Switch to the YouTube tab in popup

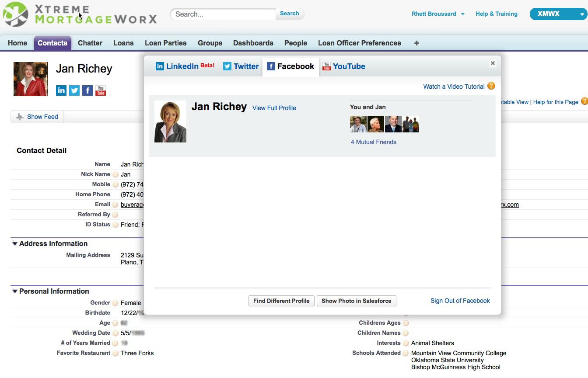click(x=344, y=66)
